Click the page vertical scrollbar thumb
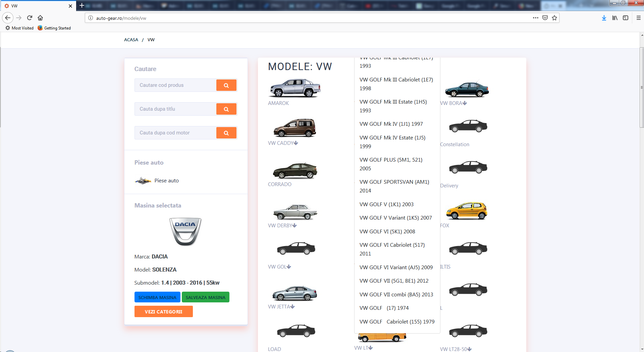The image size is (644, 352). (x=642, y=87)
